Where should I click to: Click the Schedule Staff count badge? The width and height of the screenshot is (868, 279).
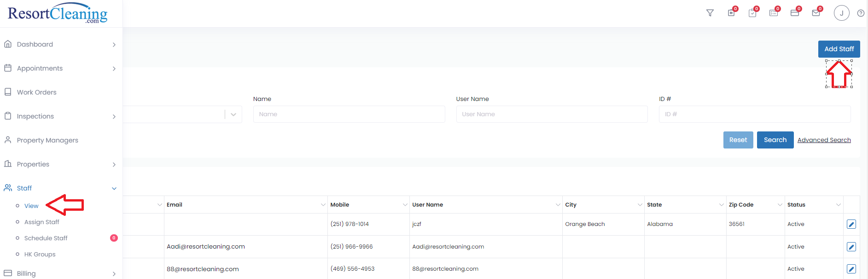pyautogui.click(x=114, y=238)
